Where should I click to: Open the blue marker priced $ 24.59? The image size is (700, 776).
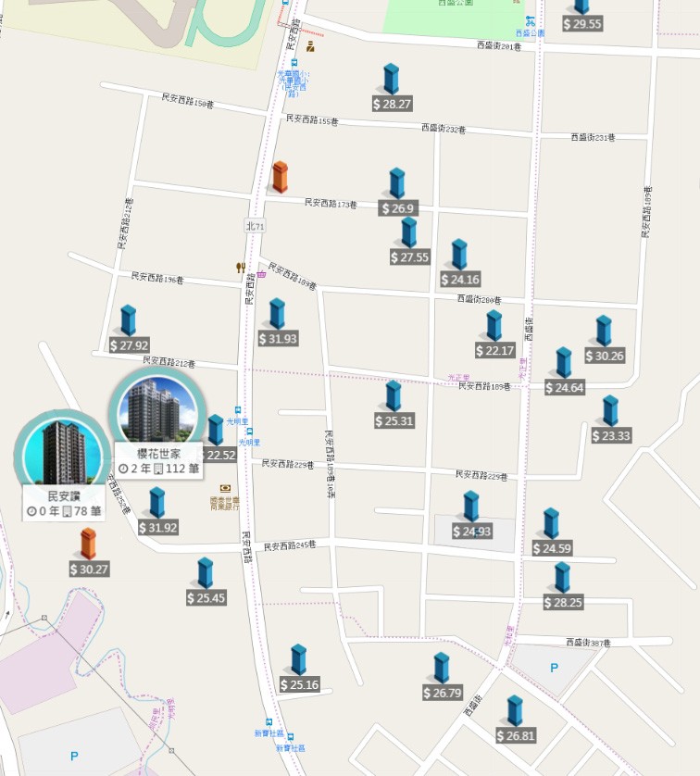point(551,523)
